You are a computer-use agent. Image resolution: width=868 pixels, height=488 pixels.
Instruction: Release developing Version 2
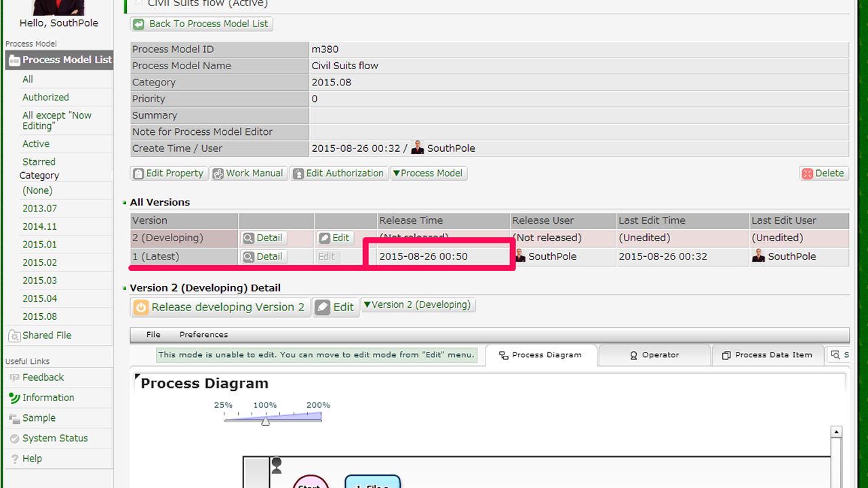[220, 307]
